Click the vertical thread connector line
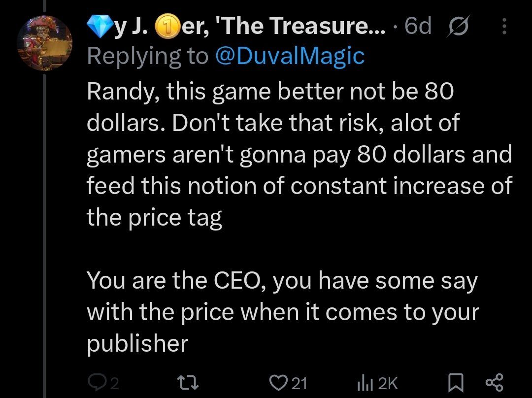The width and height of the screenshot is (532, 398). (44, 236)
